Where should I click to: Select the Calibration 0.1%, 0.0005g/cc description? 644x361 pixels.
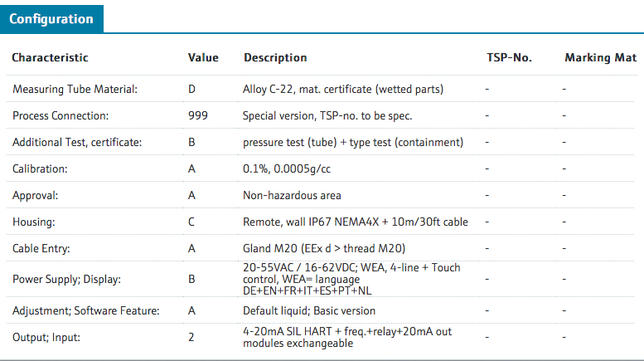point(287,169)
